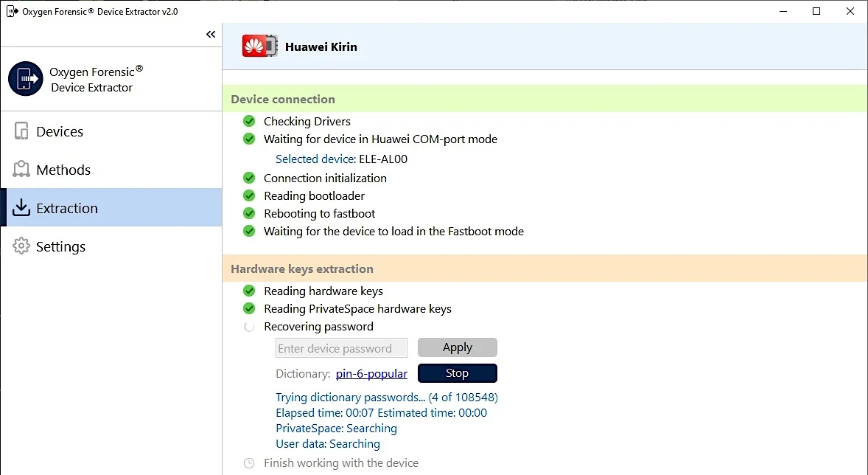Stop the dictionary password search

click(x=458, y=373)
